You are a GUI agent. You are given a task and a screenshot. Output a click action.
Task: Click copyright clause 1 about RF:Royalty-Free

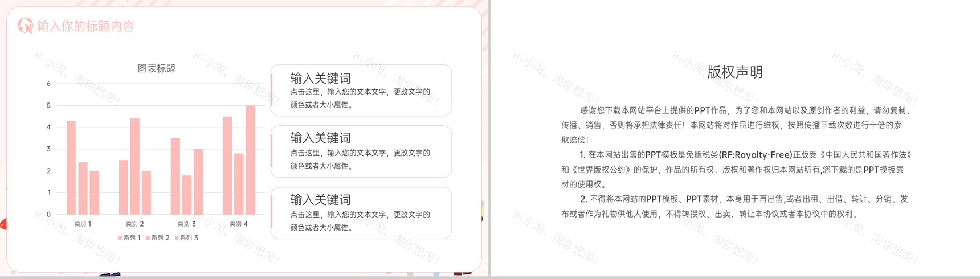(x=735, y=169)
